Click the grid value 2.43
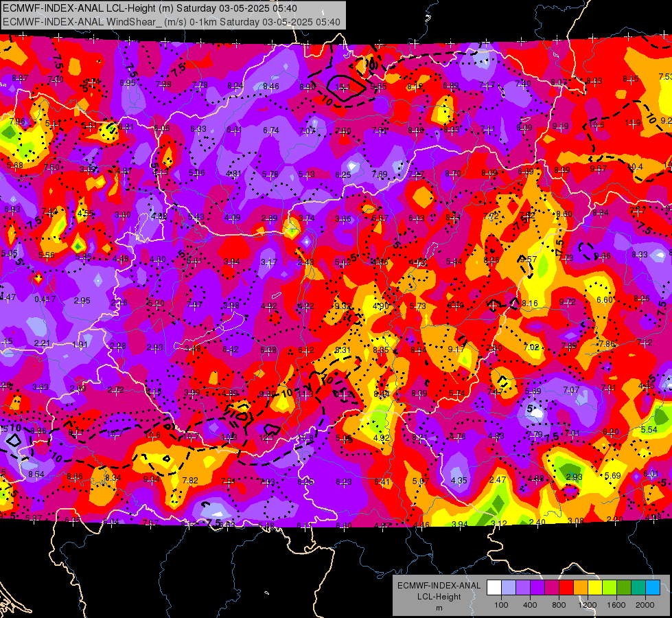This screenshot has width=672, height=618. [306, 262]
